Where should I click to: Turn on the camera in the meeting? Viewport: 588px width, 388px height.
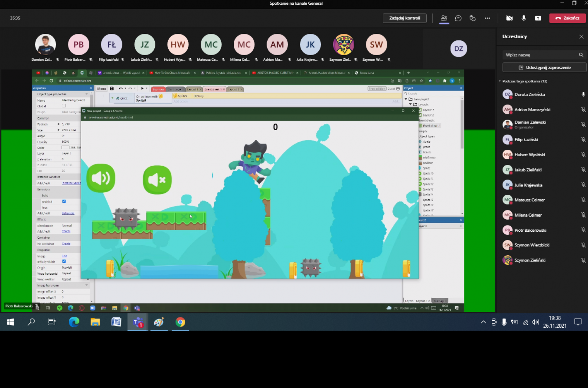pos(509,18)
